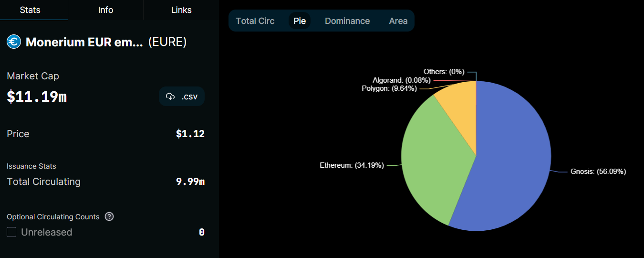Screen dimensions: 644x258
Task: Switch to the Area chart view
Action: [x=398, y=21]
